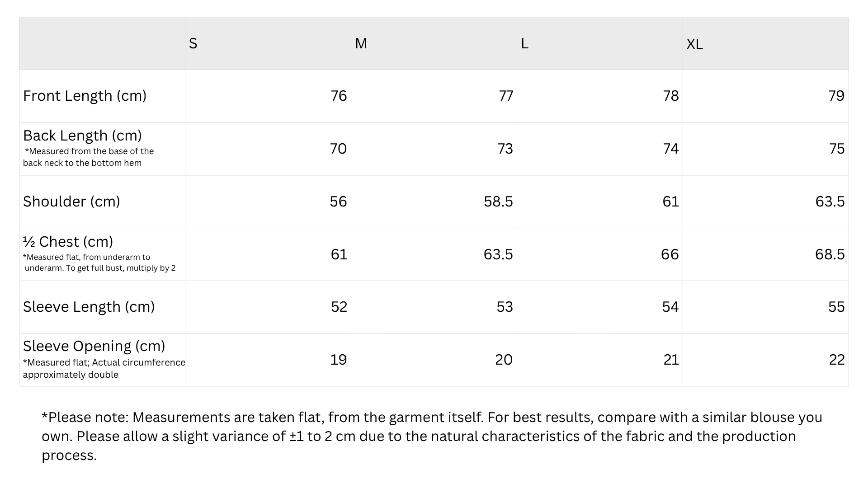Click the Front Length value 76 for S
The height and width of the screenshot is (488, 868).
pos(339,96)
